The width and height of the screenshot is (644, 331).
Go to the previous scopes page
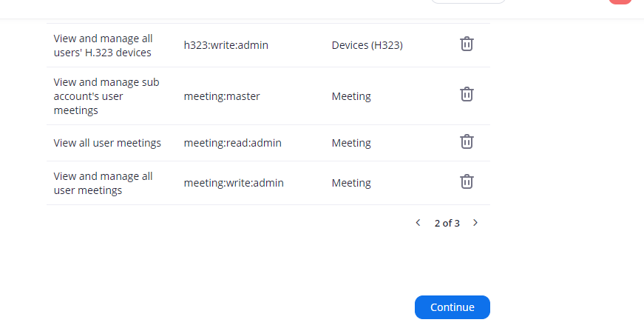click(x=418, y=222)
